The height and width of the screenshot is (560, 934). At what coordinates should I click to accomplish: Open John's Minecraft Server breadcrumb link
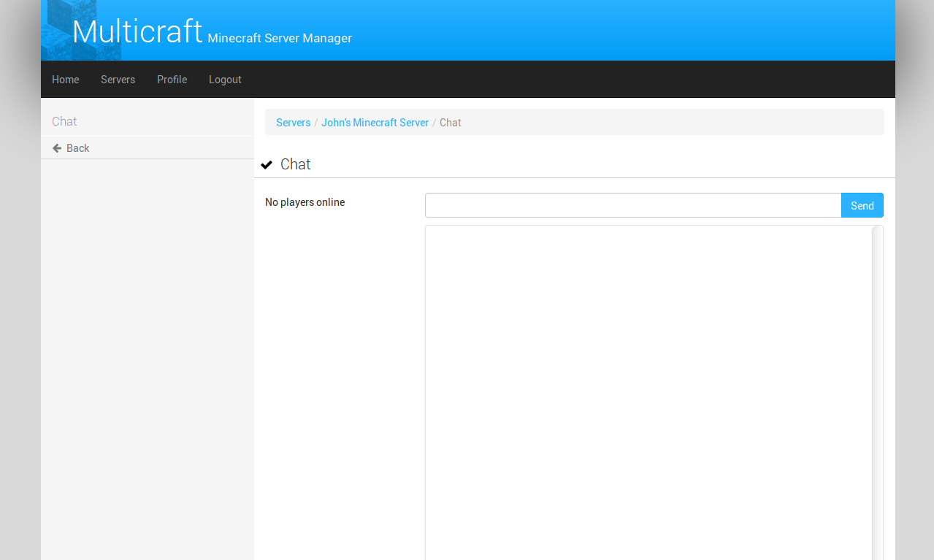click(x=375, y=123)
